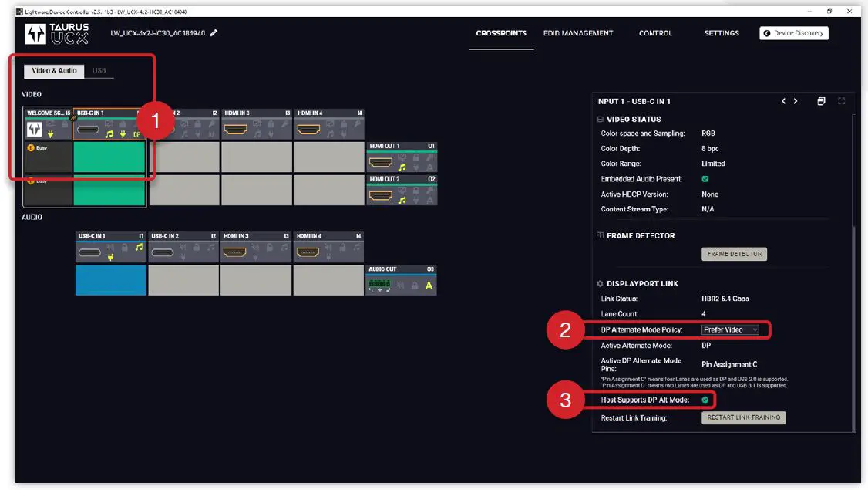Toggle mute on AUDIO OUT
Viewport: 868px width, 490px height.
pos(400,286)
